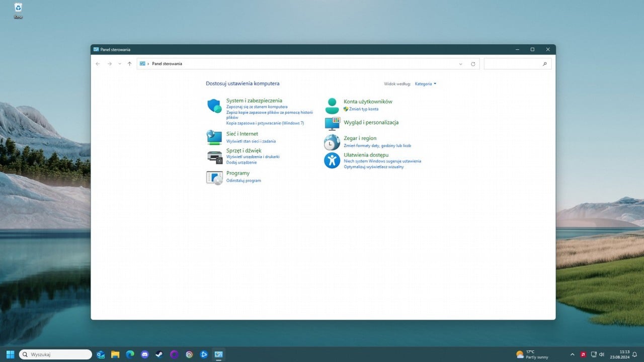
Task: Open the System i zabezpieczenia shield icon
Action: (x=214, y=106)
